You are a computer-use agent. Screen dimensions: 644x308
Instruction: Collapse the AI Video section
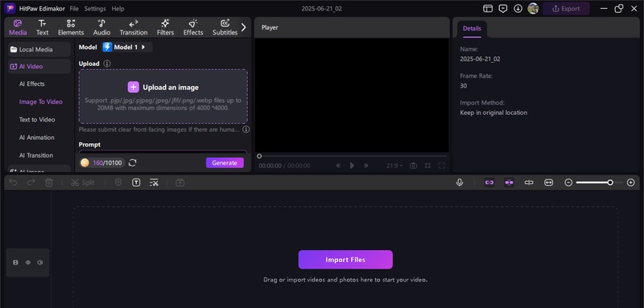pyautogui.click(x=39, y=67)
